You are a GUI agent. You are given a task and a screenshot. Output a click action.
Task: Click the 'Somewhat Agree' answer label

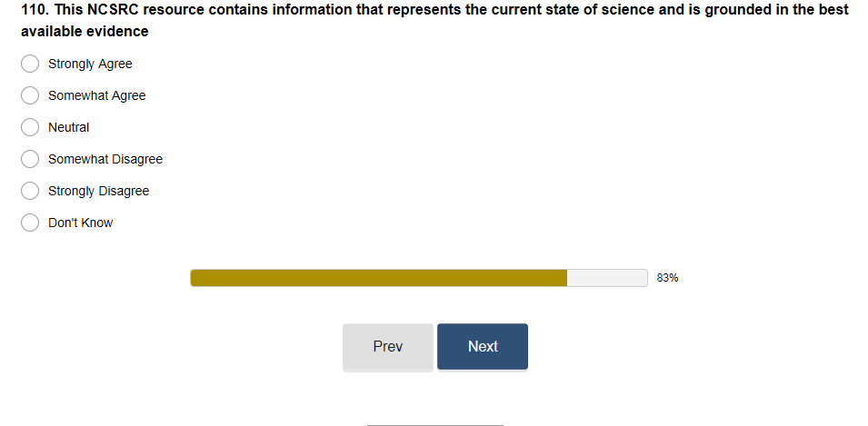97,95
